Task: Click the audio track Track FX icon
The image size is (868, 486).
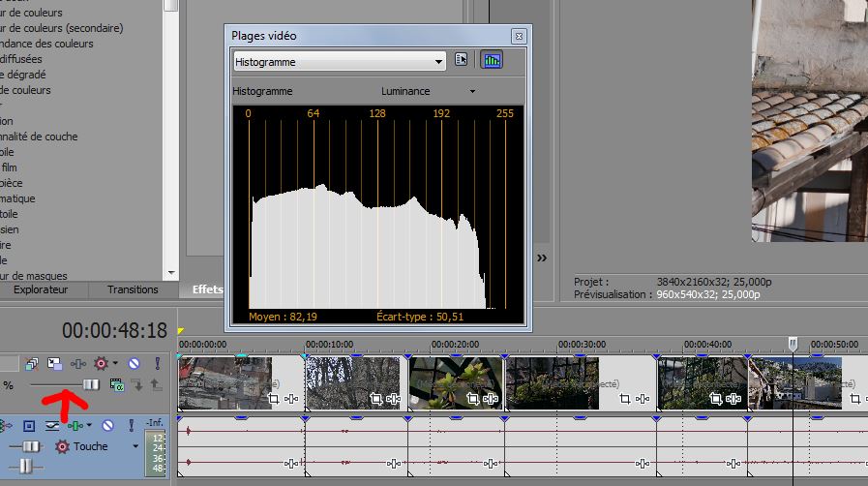Action: pos(75,425)
